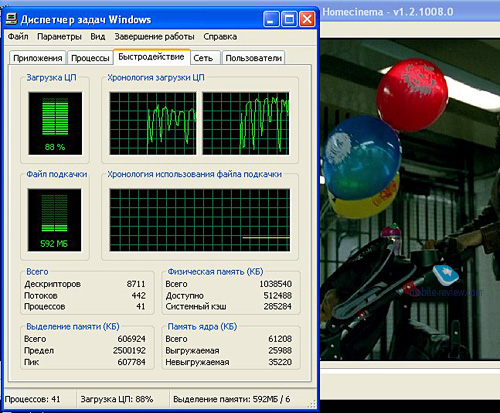Open the Файл menu
The height and width of the screenshot is (413, 500).
(18, 36)
